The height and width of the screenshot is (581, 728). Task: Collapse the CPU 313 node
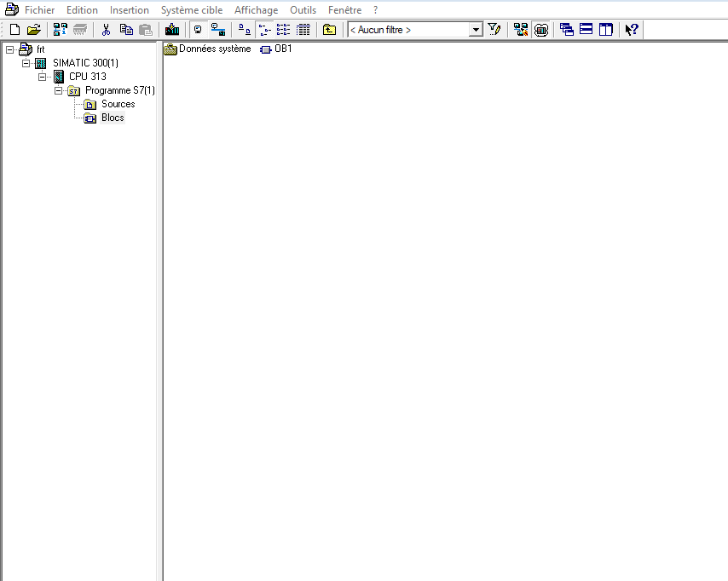43,77
